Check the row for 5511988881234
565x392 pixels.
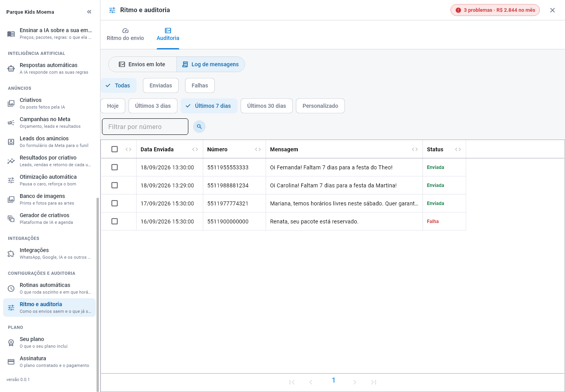point(115,185)
